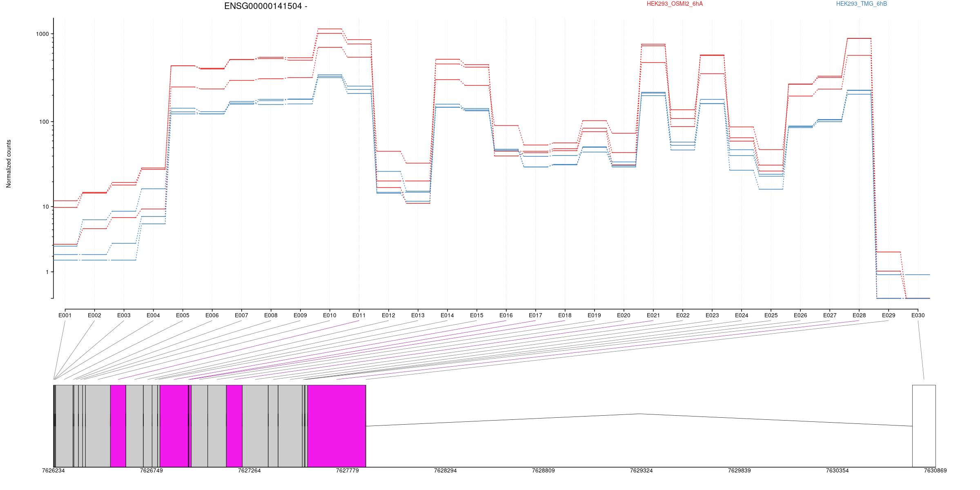Select exon label E001
The width and height of the screenshot is (980, 490).
(65, 315)
